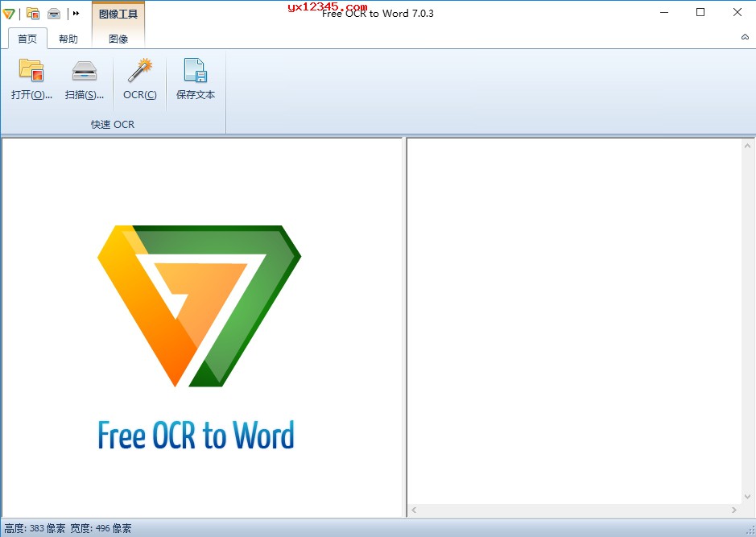Viewport: 756px width, 537px height.
Task: Click inside the text output panel
Action: (572, 322)
